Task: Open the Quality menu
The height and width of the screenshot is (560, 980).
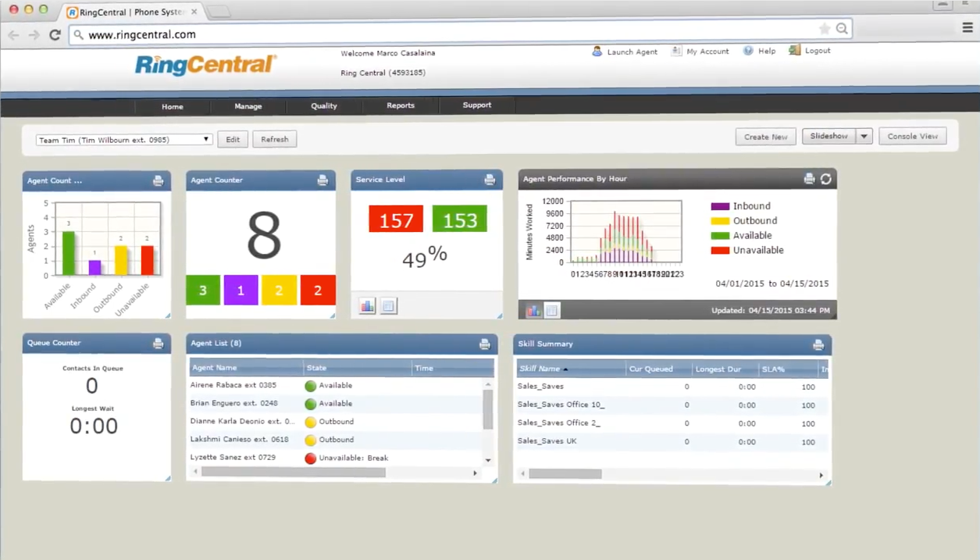Action: 324,105
